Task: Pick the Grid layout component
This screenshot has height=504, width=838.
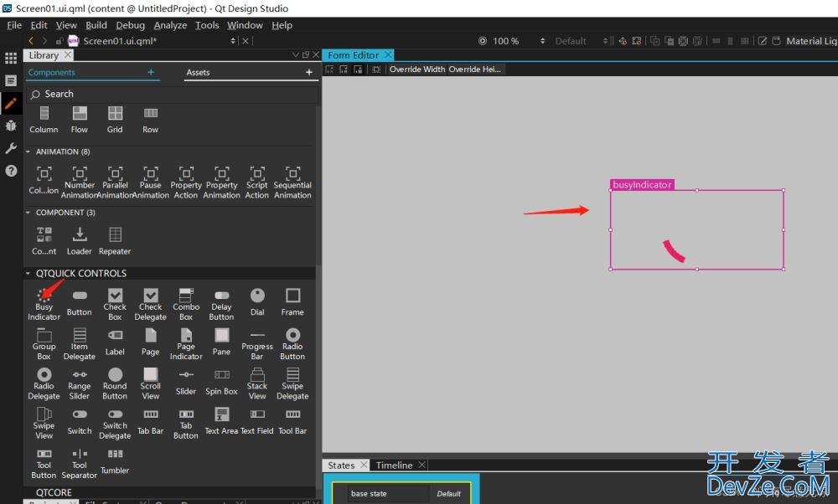Action: coord(115,120)
